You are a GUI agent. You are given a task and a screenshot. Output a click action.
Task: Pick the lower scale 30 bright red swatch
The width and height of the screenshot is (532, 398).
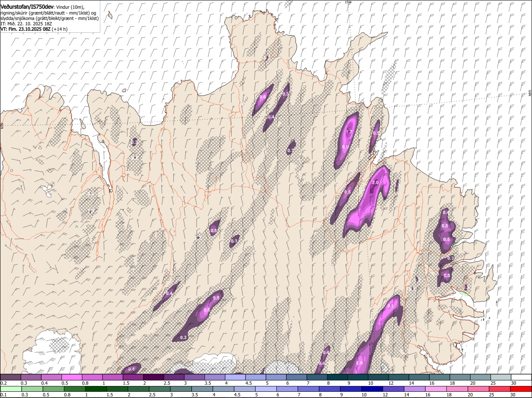tap(521, 389)
